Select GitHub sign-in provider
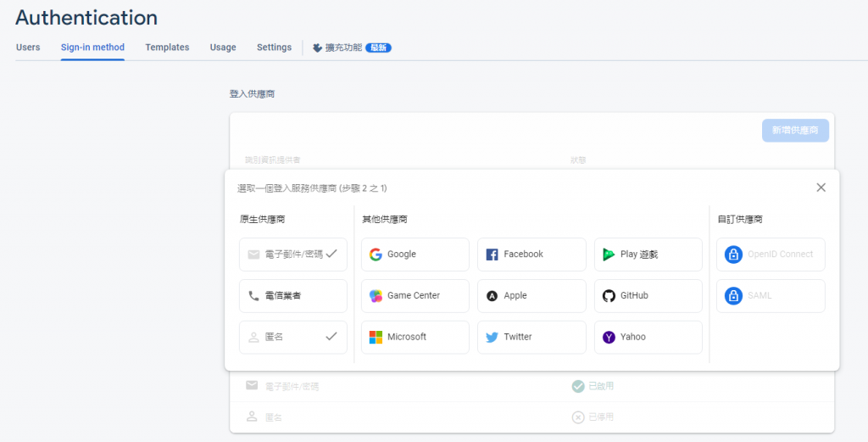The height and width of the screenshot is (442, 868). pyautogui.click(x=648, y=296)
